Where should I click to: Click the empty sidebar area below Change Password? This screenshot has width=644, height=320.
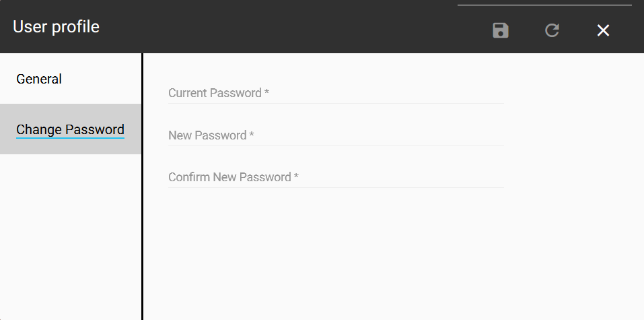pyautogui.click(x=70, y=236)
